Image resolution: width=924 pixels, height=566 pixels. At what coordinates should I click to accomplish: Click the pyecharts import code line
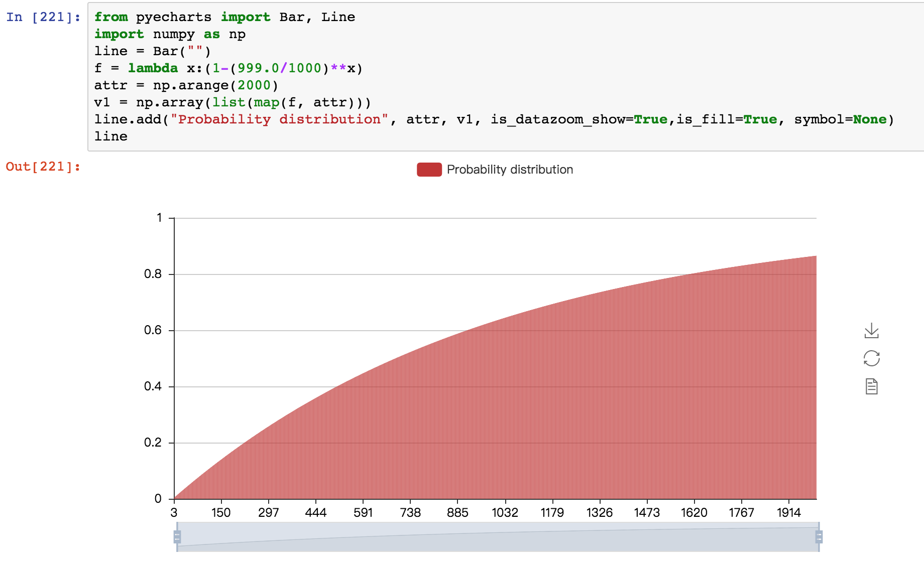(224, 17)
